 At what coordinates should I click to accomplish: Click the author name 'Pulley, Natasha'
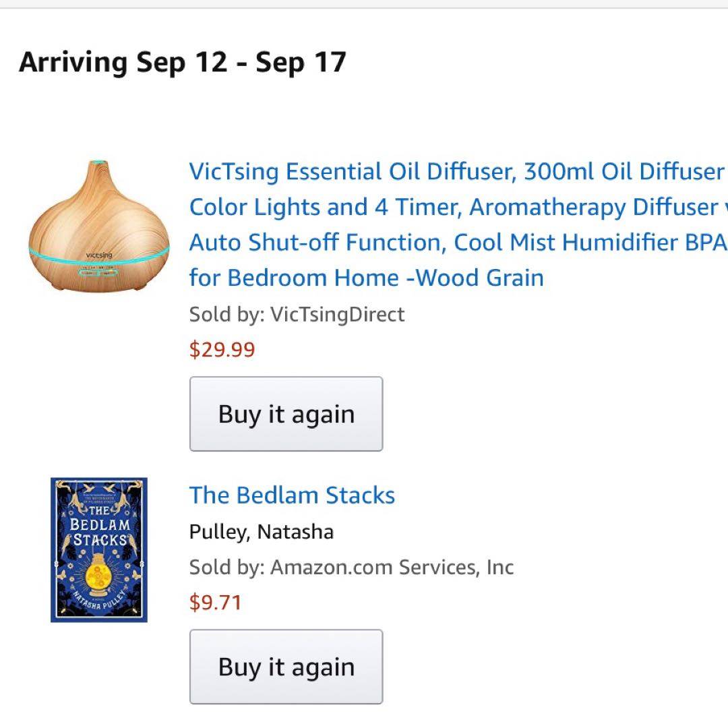point(261,532)
